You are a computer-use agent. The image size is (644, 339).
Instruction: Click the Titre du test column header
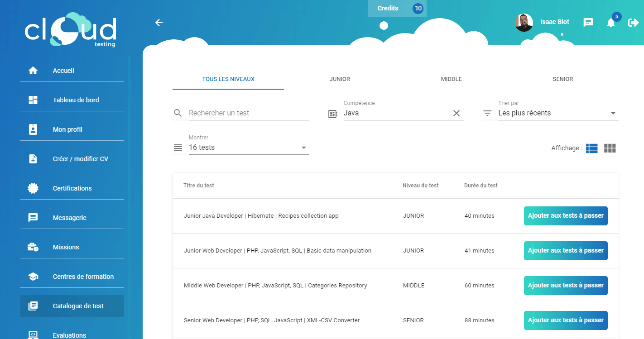[199, 186]
